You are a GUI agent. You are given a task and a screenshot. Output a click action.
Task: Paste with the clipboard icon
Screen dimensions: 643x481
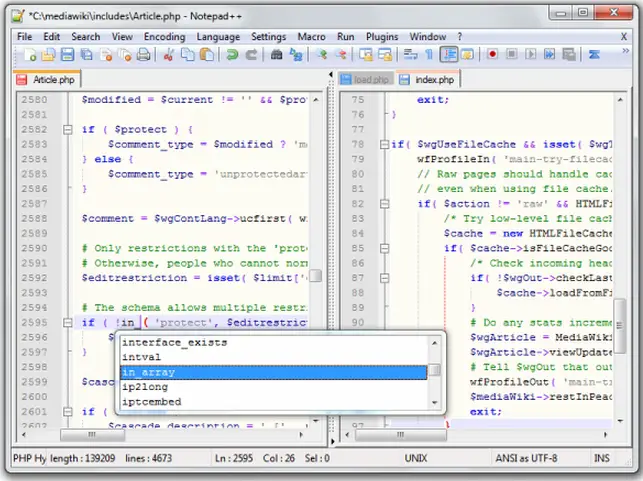point(207,55)
